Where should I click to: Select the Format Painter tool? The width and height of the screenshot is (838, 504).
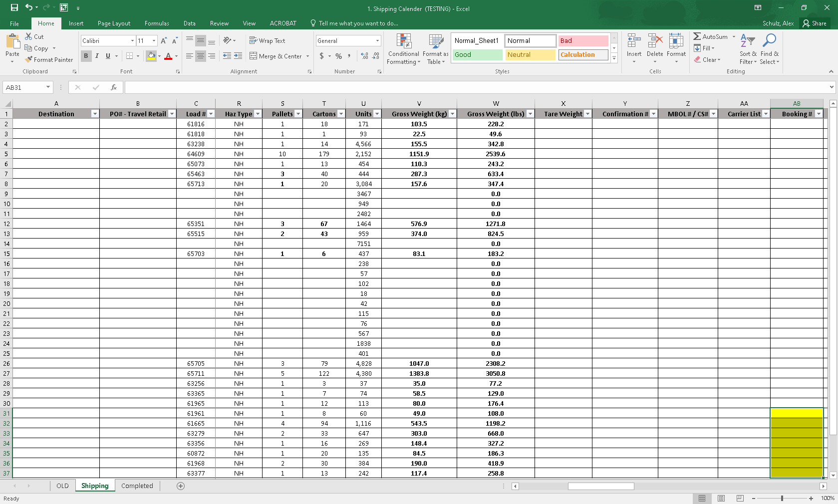[48, 59]
